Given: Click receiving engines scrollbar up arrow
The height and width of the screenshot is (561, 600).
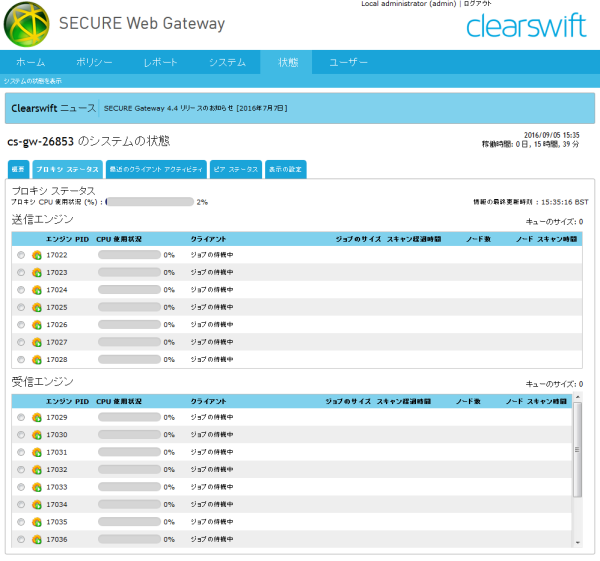Looking at the screenshot, I should tap(578, 397).
